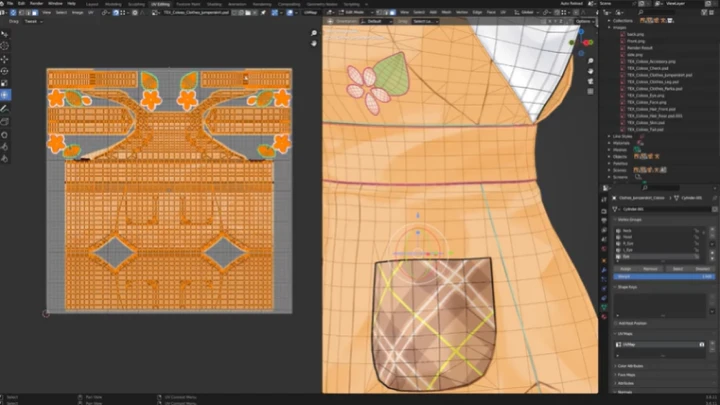Expand the Collections entry in outliner
This screenshot has height=405, width=720.
click(x=610, y=19)
